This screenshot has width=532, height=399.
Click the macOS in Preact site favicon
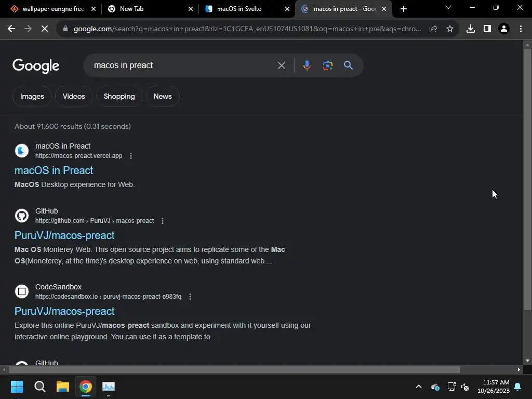pos(22,151)
